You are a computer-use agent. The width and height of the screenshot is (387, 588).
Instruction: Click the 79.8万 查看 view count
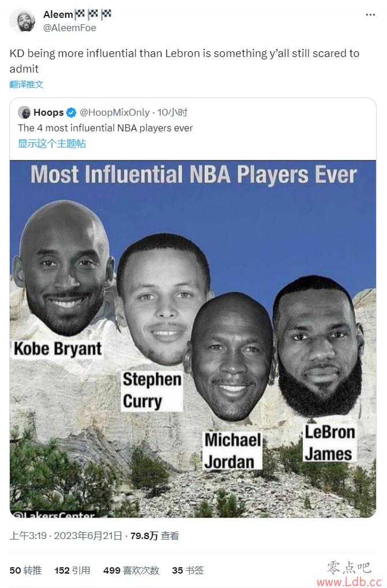(155, 536)
